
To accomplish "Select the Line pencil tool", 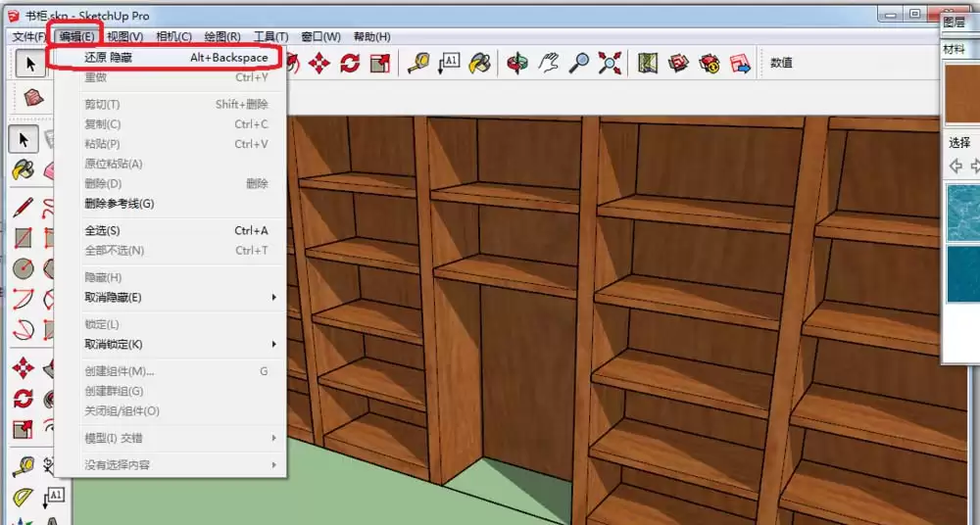I will [x=24, y=207].
